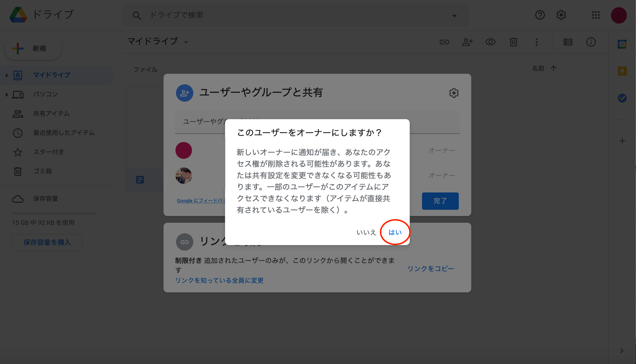Open マイドライブ header dropdown arrow
Image resolution: width=636 pixels, height=364 pixels.
click(x=186, y=43)
